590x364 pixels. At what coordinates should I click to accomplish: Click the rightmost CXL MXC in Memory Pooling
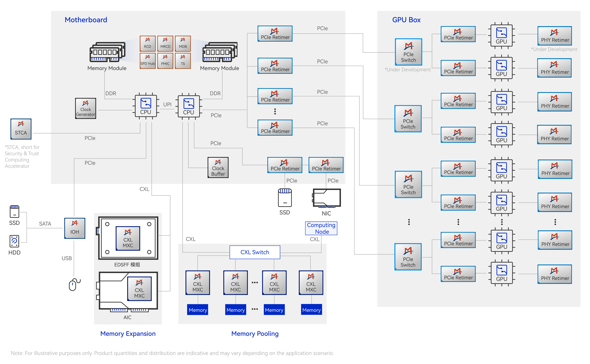click(x=311, y=283)
